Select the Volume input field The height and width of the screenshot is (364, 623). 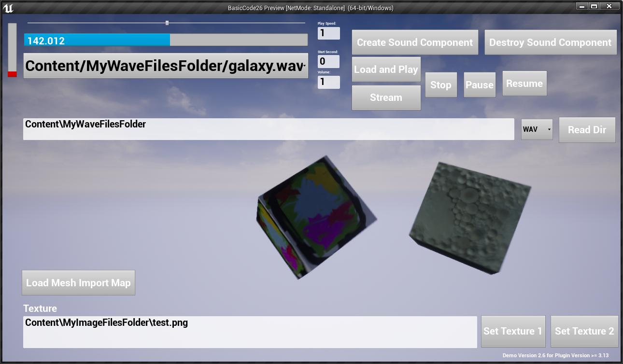[328, 82]
